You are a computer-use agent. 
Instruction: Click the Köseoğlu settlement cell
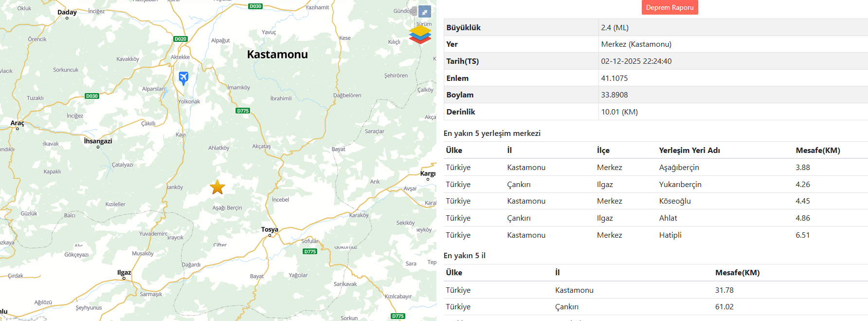[x=675, y=201]
